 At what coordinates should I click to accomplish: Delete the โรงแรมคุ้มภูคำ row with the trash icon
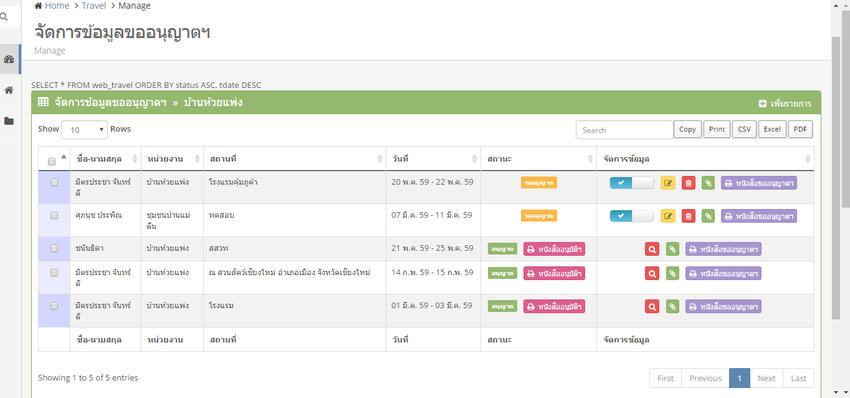tap(688, 183)
